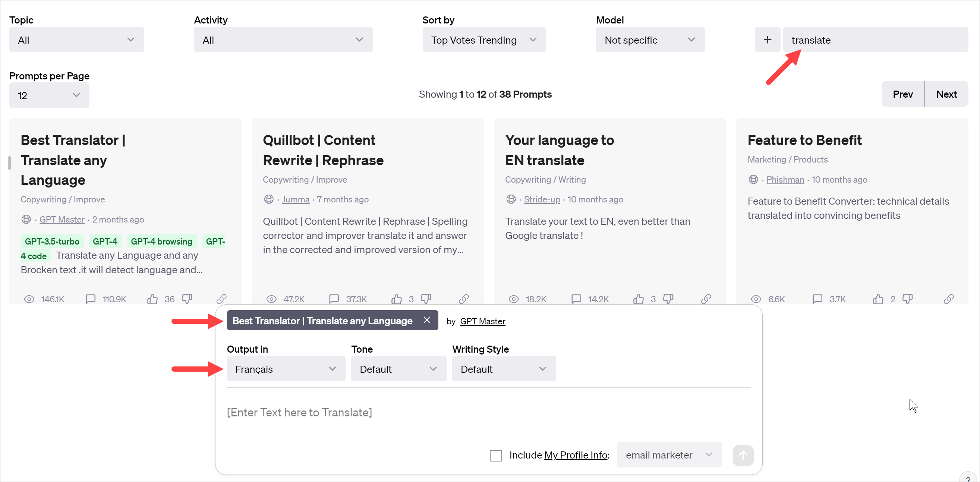Open the Topic dropdown
This screenshot has width=980, height=482.
76,40
